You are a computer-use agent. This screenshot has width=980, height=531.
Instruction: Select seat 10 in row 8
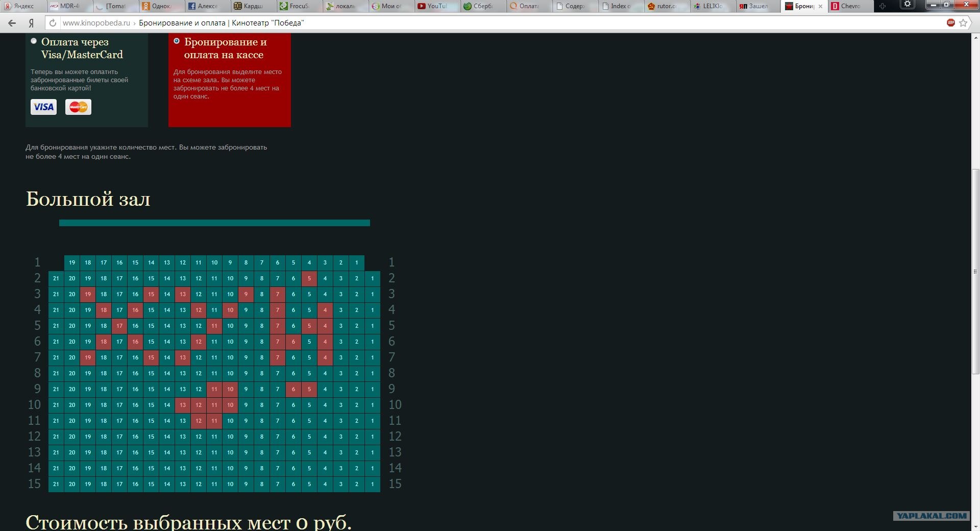point(230,373)
